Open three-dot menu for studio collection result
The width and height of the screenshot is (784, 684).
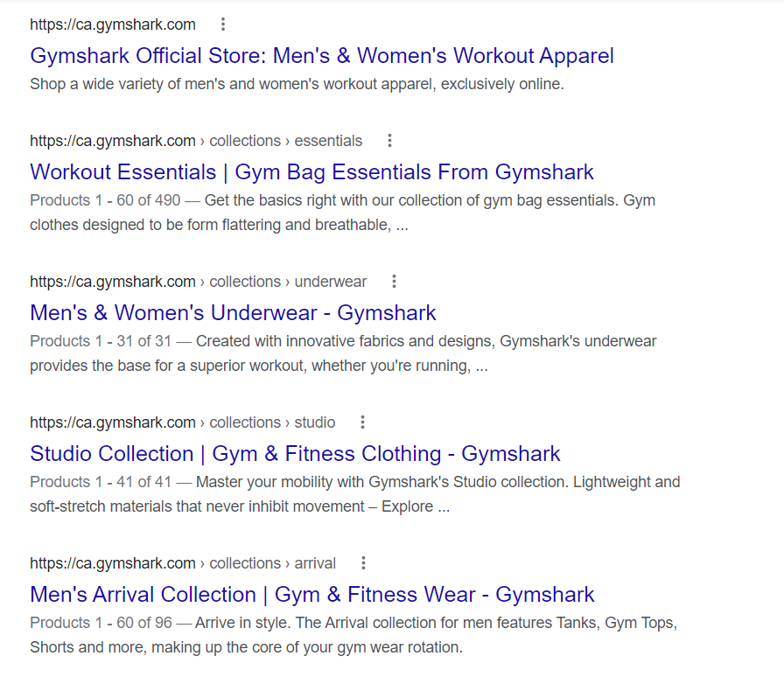[362, 422]
